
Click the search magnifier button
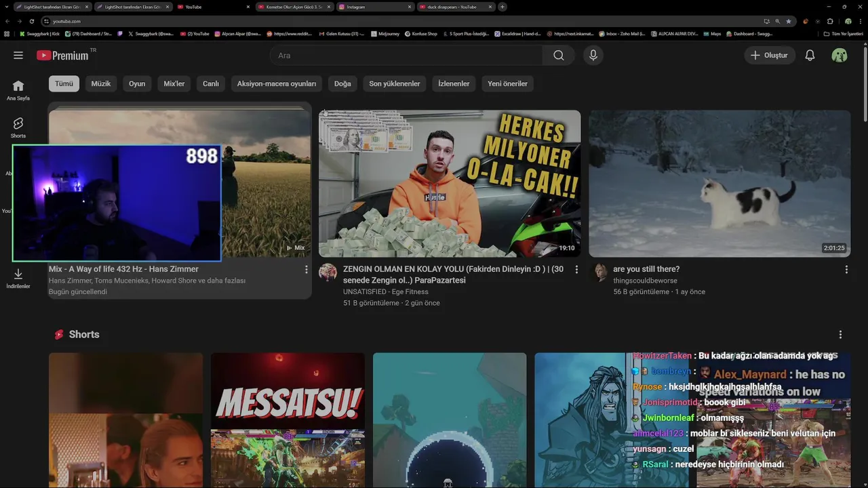tap(559, 56)
